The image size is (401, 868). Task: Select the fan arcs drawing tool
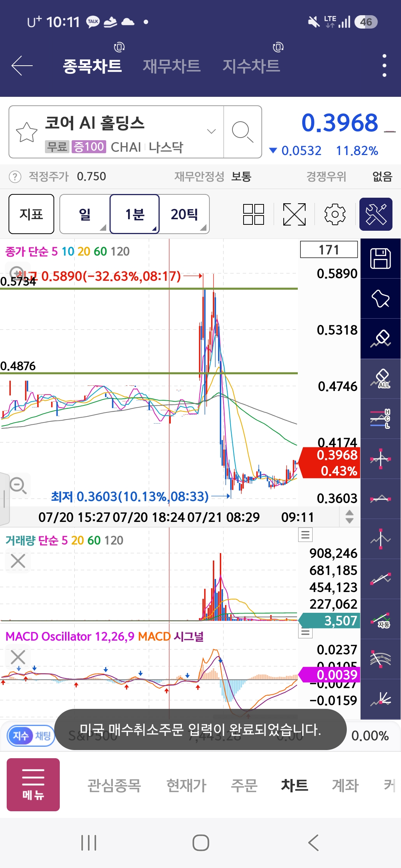coord(381,659)
